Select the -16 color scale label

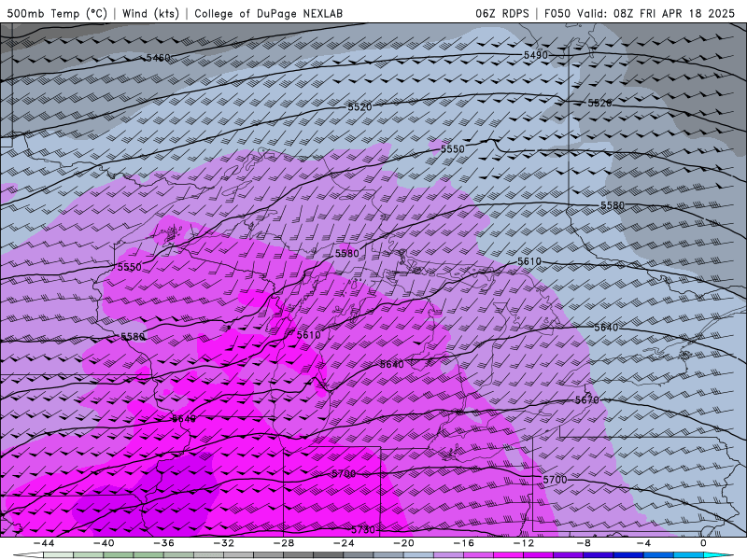(463, 543)
